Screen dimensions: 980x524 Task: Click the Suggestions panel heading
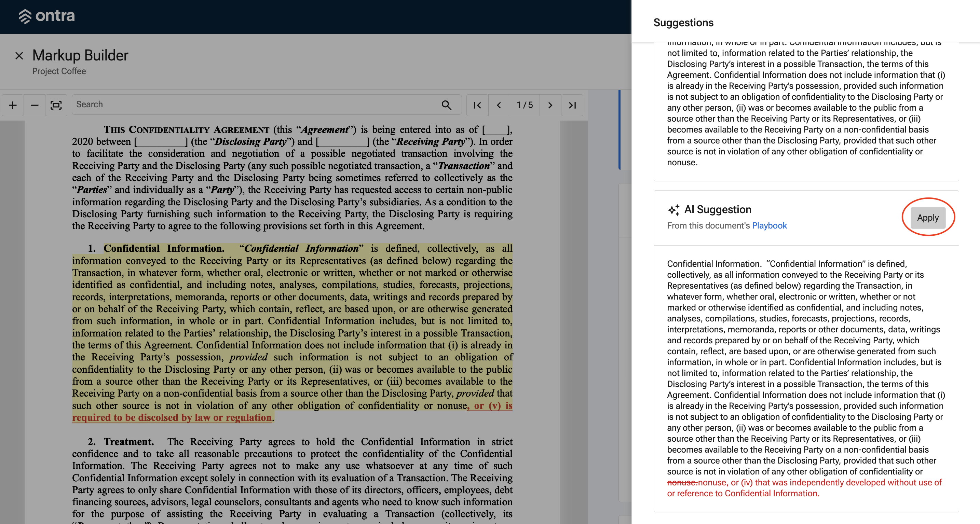pos(683,23)
